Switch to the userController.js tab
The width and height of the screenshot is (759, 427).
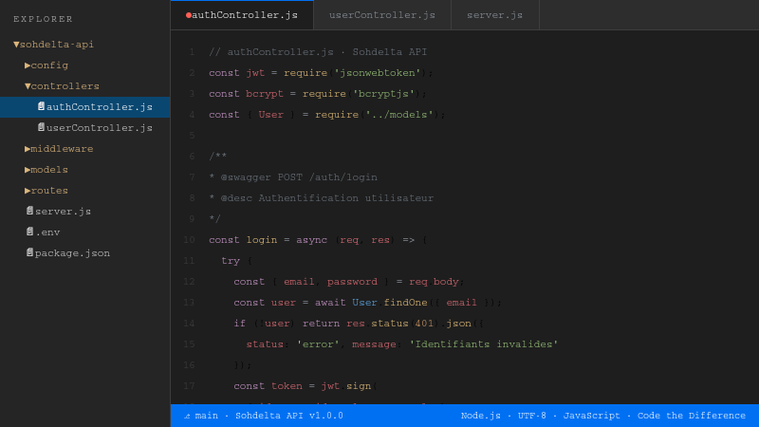(382, 15)
